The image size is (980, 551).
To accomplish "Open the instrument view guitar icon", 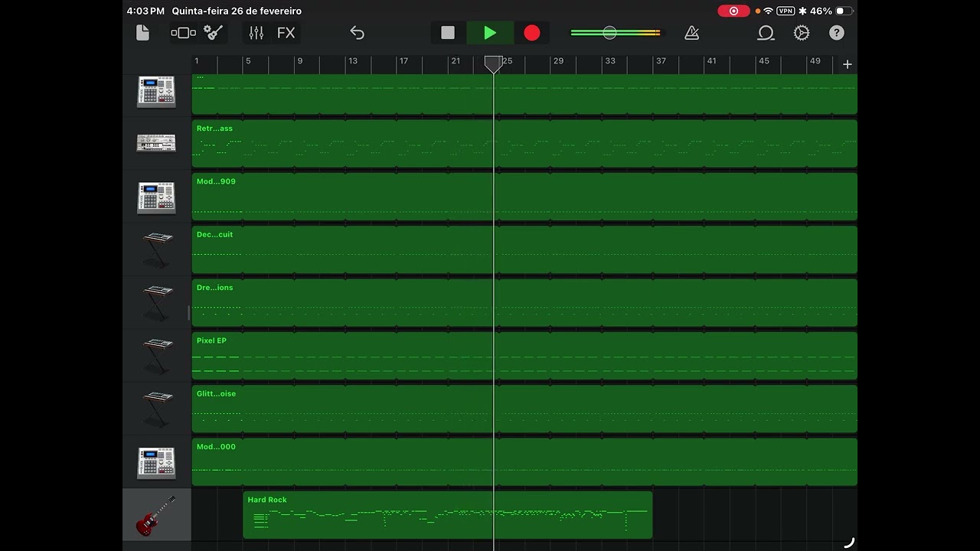I will tap(213, 33).
